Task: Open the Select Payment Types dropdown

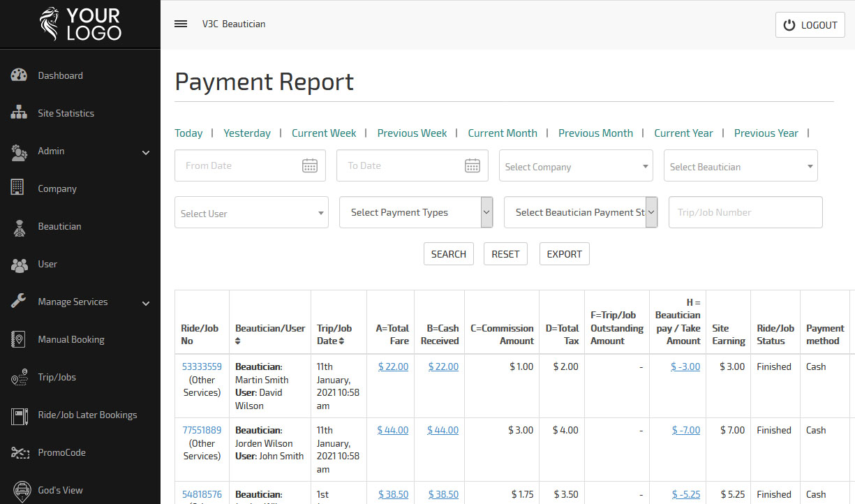Action: 416,212
